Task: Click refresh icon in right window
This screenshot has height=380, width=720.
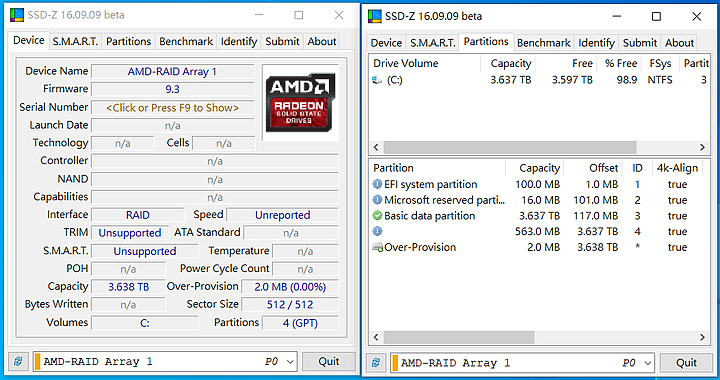Action: point(376,363)
